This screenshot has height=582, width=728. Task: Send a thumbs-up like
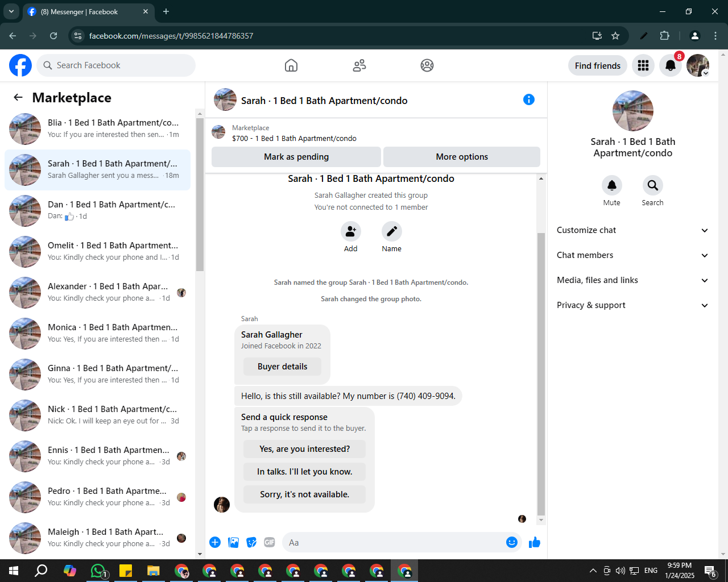point(535,542)
